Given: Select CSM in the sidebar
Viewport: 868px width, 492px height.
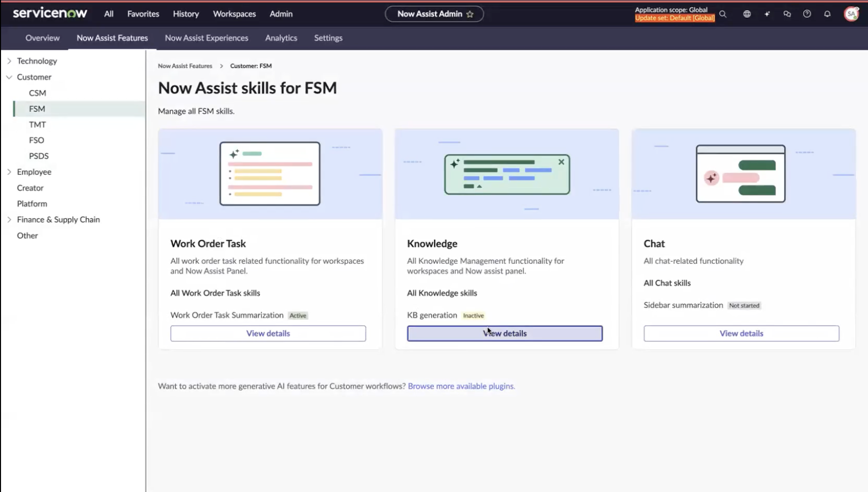Looking at the screenshot, I should (38, 93).
